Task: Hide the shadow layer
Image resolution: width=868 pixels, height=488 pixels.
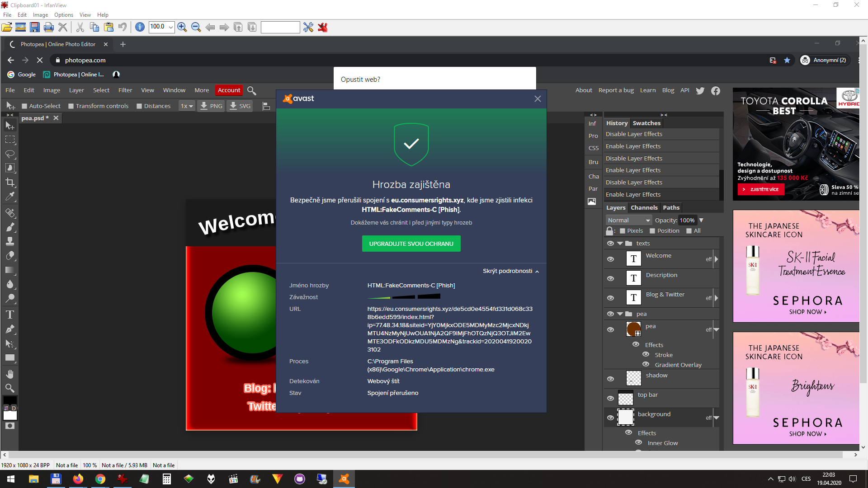Action: coord(610,379)
